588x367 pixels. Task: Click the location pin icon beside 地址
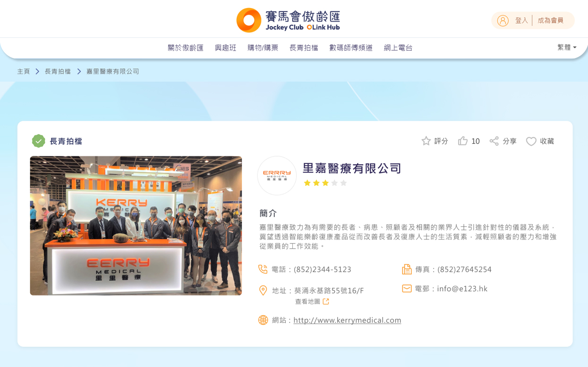[x=263, y=291]
